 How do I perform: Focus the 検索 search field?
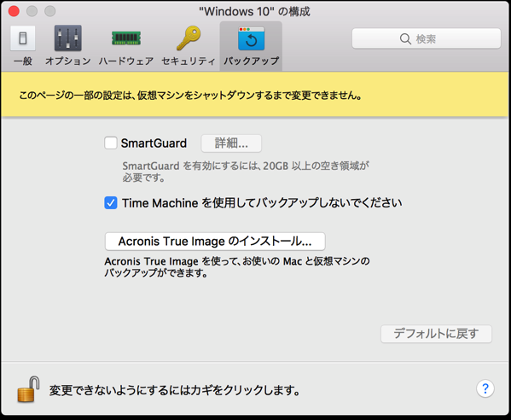(427, 38)
